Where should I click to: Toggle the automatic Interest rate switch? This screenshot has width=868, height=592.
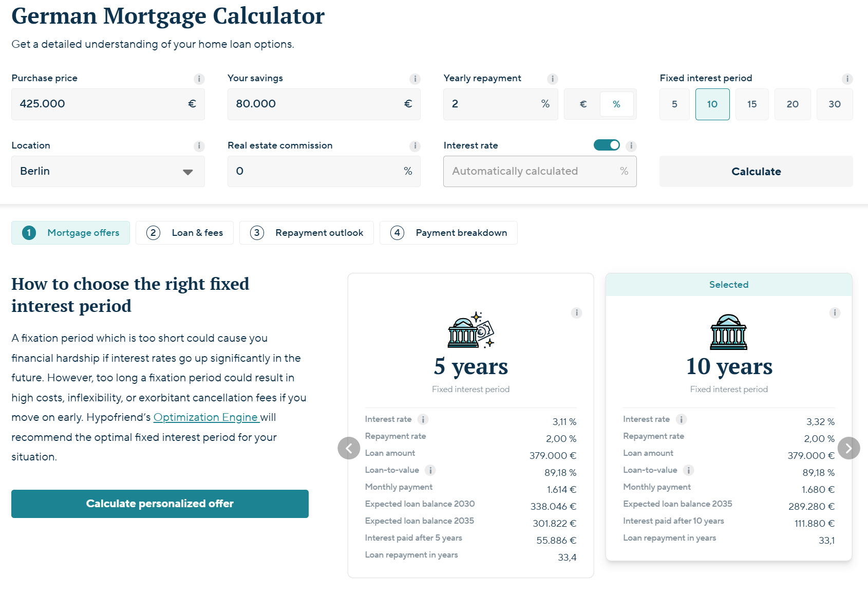607,145
